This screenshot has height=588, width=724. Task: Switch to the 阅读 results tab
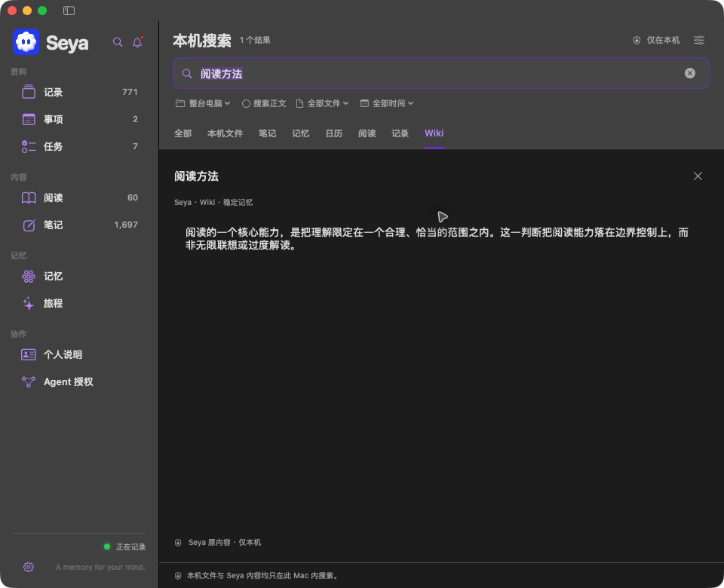click(367, 133)
